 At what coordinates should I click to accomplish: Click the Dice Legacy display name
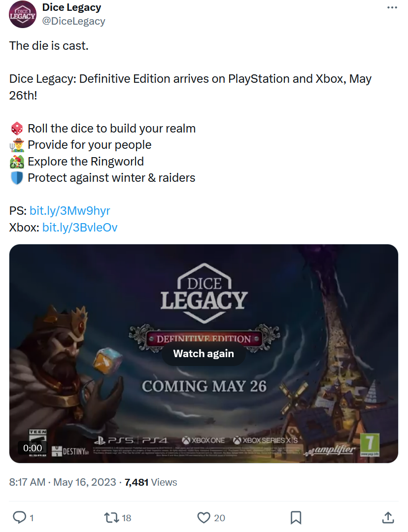71,7
